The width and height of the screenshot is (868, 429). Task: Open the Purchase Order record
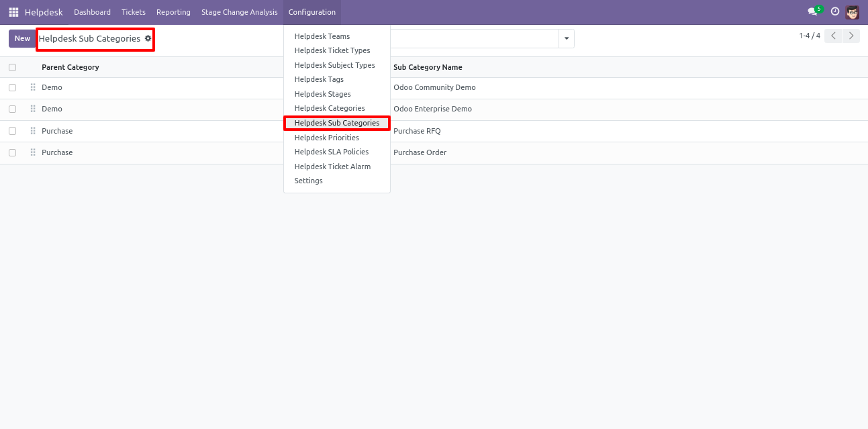click(x=420, y=152)
